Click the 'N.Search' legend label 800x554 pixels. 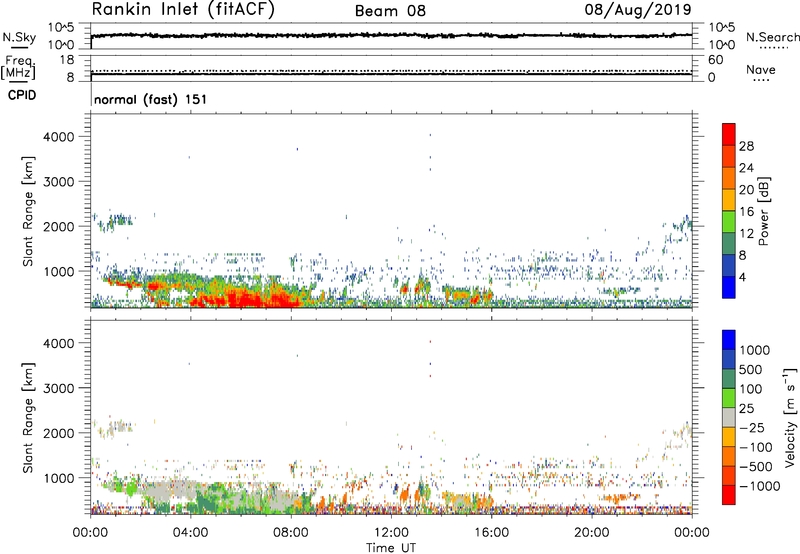coord(772,37)
